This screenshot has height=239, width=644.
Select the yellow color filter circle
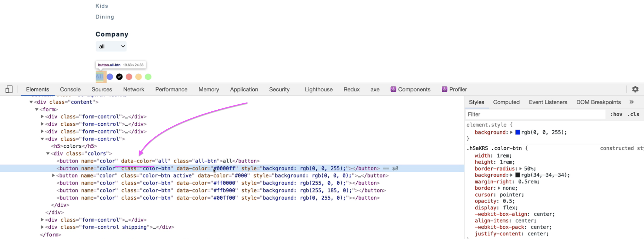pyautogui.click(x=138, y=77)
